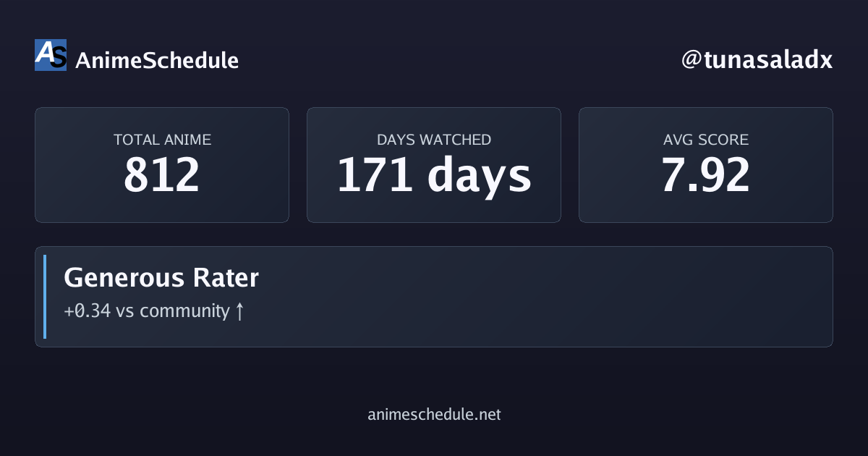This screenshot has height=456, width=868.
Task: Click the 7.92 average score value
Action: pos(706,175)
